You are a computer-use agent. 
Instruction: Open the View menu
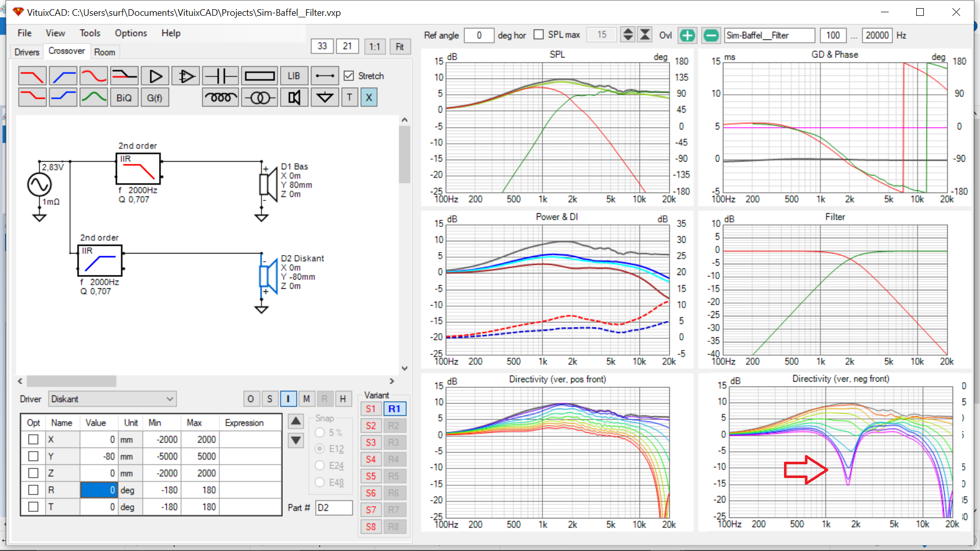click(x=55, y=33)
